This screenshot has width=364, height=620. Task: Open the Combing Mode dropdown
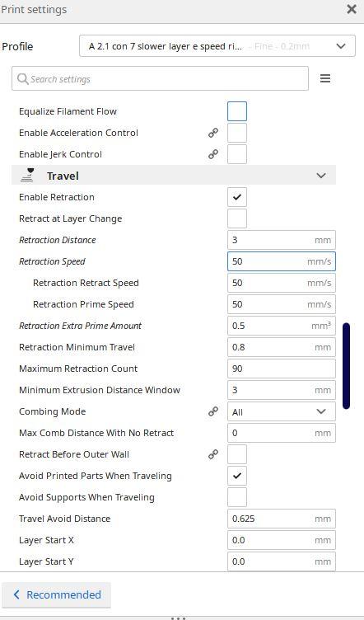[282, 411]
